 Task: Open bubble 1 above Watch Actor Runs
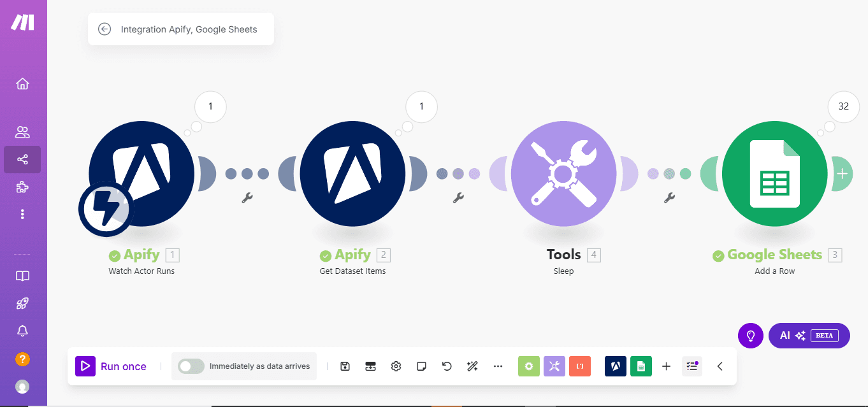[x=210, y=107]
